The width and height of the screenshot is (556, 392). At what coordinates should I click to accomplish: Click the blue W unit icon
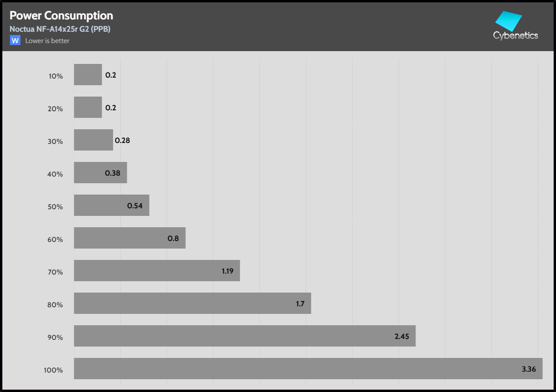pyautogui.click(x=15, y=41)
